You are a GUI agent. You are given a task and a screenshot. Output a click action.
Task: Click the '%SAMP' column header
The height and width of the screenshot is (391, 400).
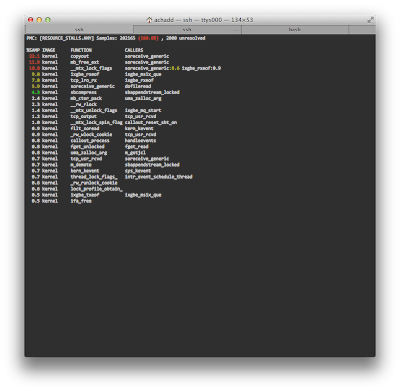point(33,50)
